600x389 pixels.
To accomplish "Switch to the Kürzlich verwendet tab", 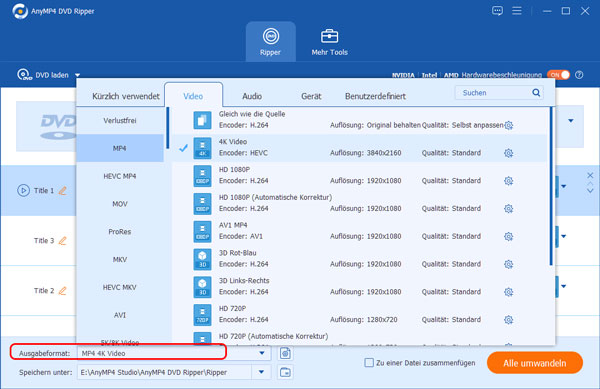I will pyautogui.click(x=126, y=96).
